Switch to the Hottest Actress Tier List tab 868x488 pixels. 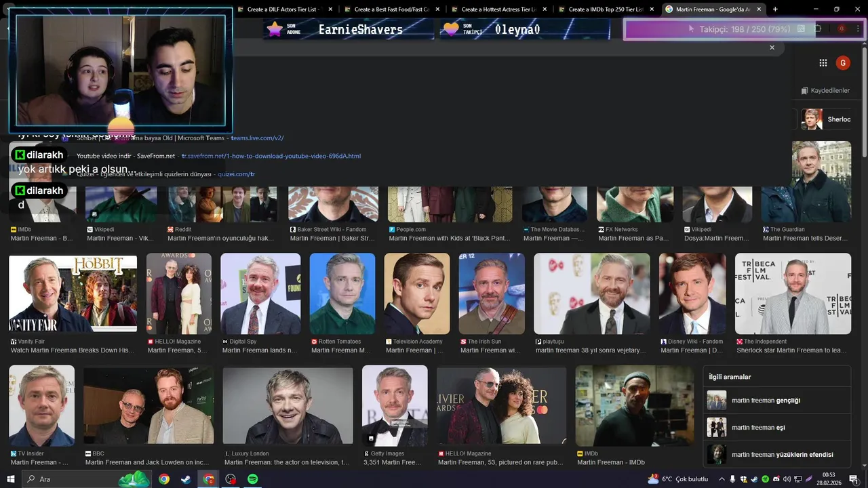tap(499, 9)
